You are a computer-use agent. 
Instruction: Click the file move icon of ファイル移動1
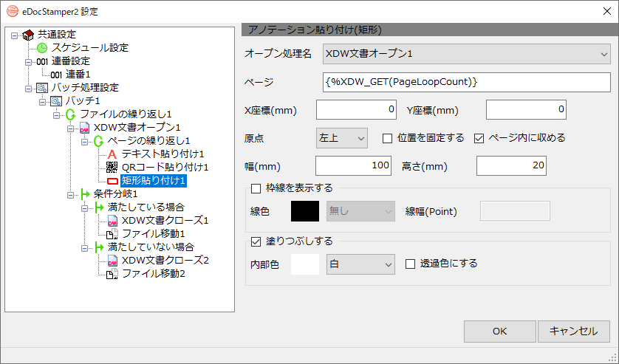112,234
